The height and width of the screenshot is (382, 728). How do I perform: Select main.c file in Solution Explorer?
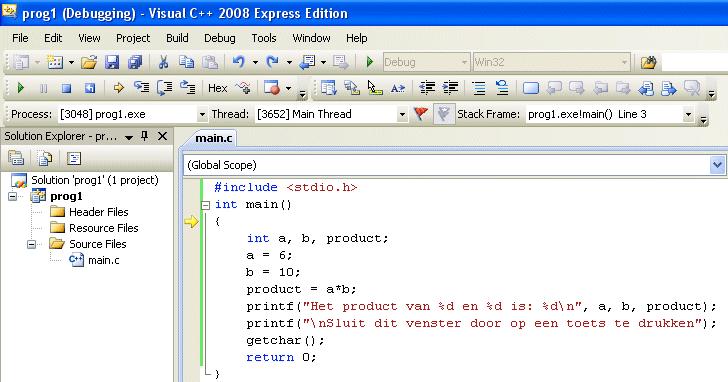[x=104, y=260]
